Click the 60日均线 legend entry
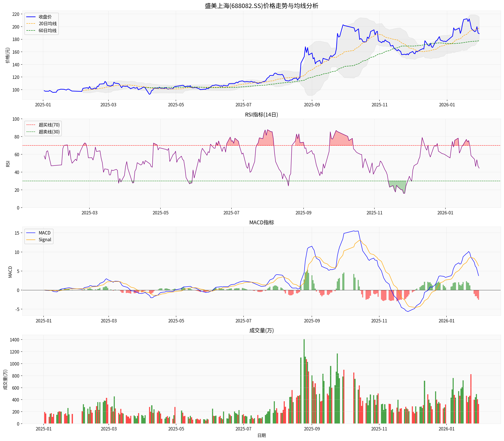504x441 pixels. pos(48,30)
